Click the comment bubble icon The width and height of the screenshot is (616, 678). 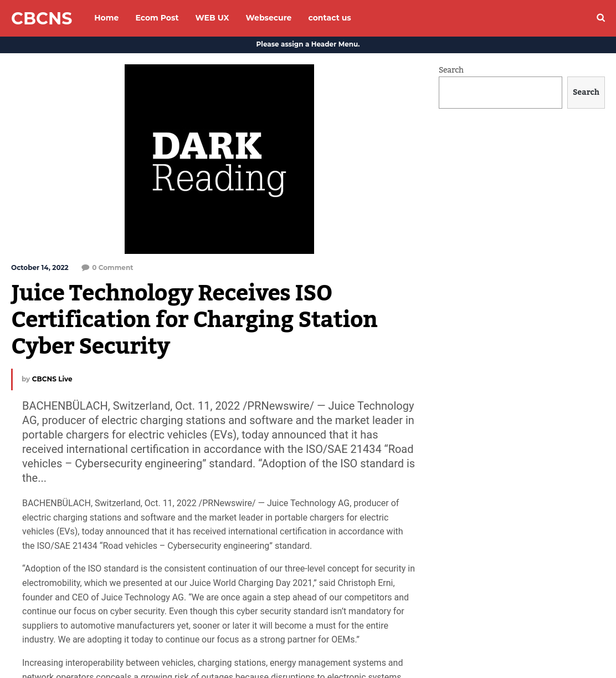click(85, 268)
